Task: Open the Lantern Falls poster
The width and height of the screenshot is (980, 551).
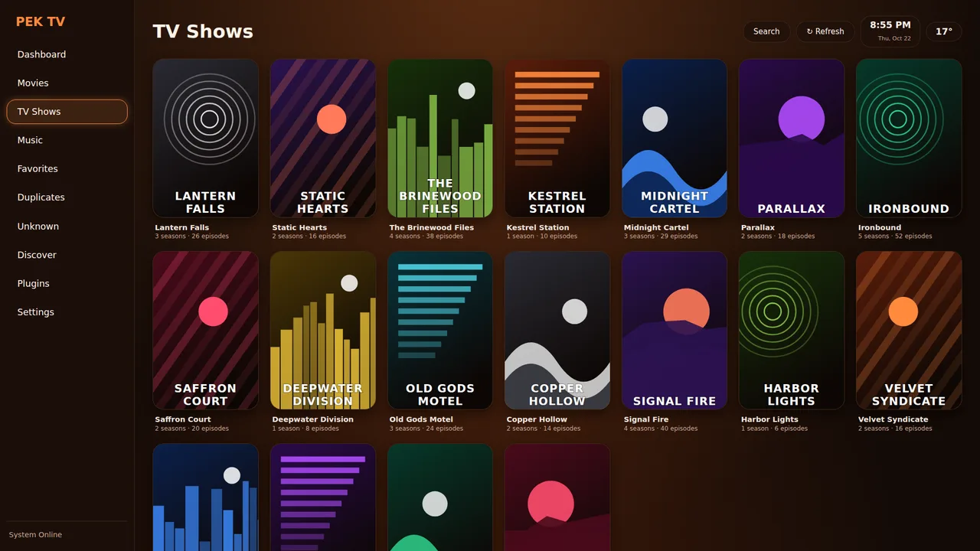Action: (205, 139)
